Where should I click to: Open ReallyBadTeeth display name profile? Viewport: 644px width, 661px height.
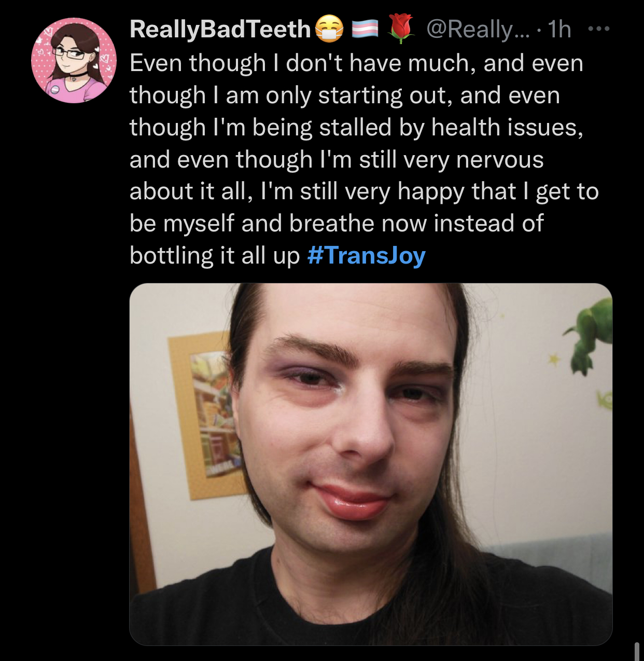(220, 29)
